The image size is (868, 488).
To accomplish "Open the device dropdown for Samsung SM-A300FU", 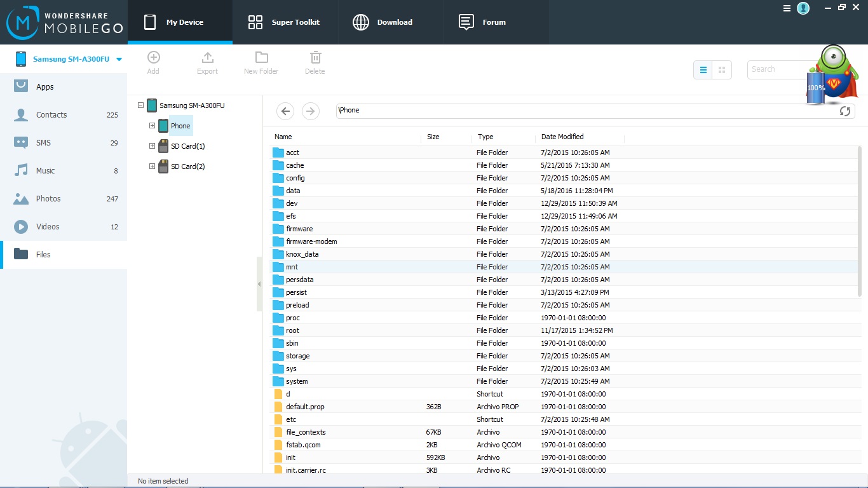I will click(x=119, y=59).
